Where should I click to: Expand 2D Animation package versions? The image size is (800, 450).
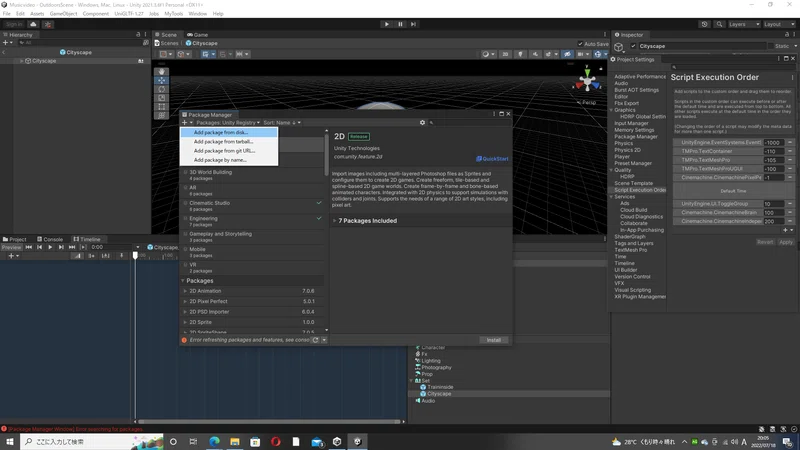point(185,291)
